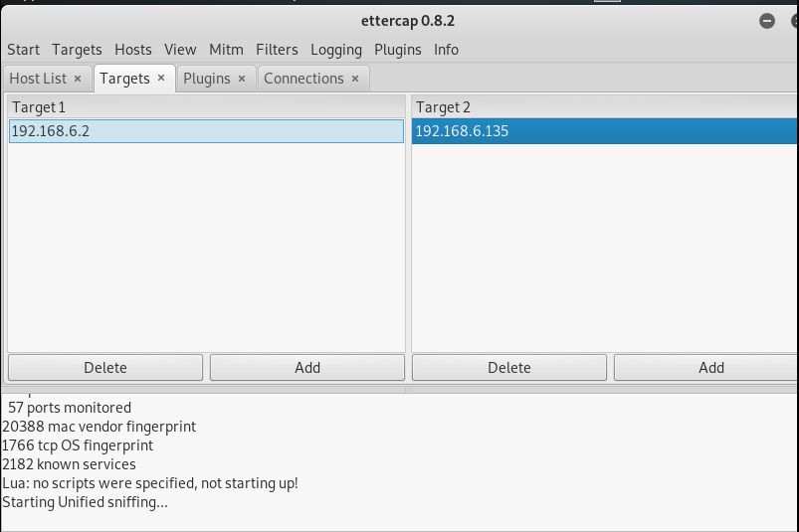Switch to the Connections tab
799x532 pixels.
pyautogui.click(x=303, y=79)
